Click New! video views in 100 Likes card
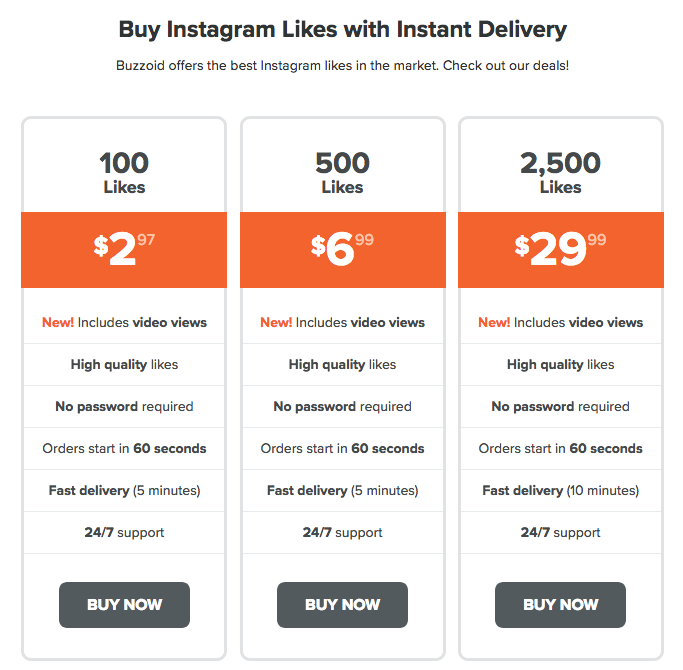This screenshot has height=670, width=683. (124, 322)
